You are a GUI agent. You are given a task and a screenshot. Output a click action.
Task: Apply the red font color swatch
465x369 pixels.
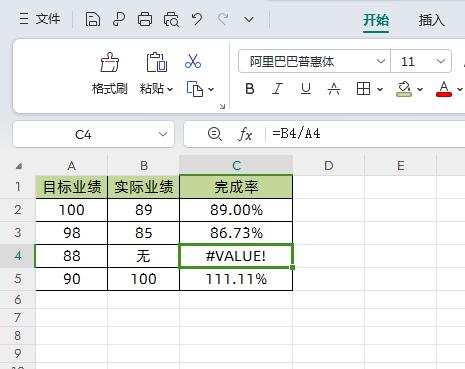tap(444, 89)
